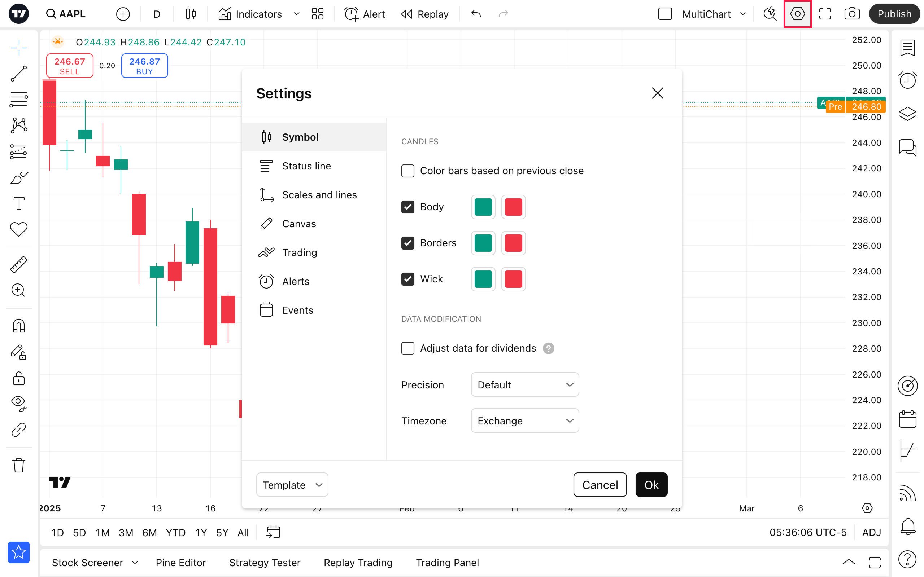Select the Text tool in left toolbar
Viewport: 924px width, 577px height.
[18, 203]
